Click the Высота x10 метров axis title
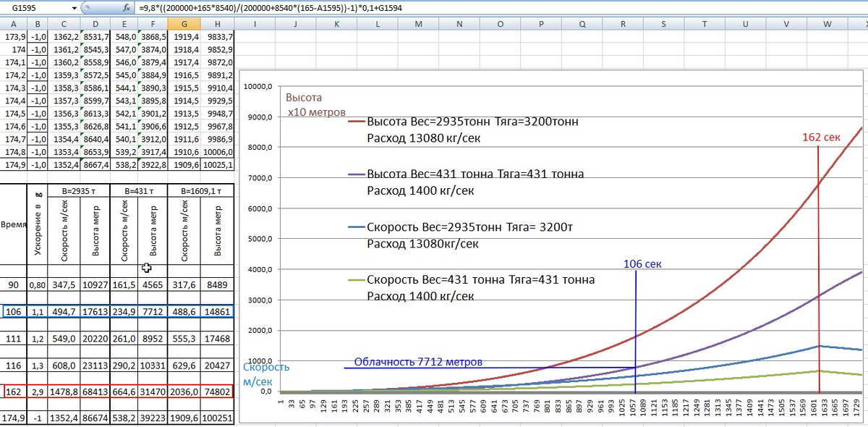This screenshot has width=868, height=427. click(315, 105)
